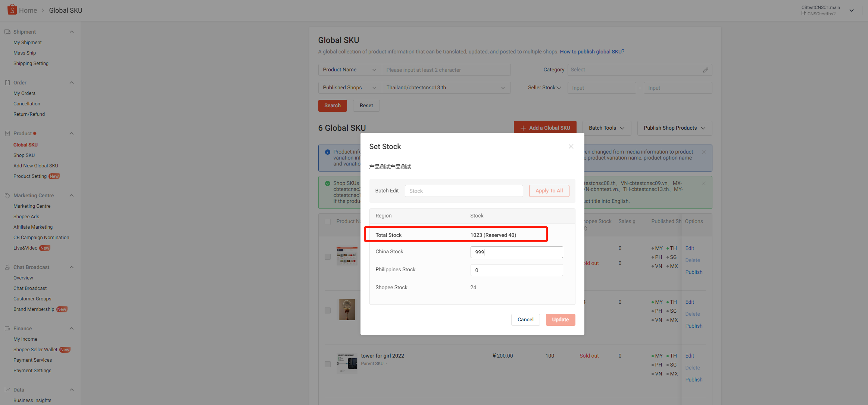Click the Shopee logo icon
This screenshot has height=405, width=868.
tap(12, 9)
